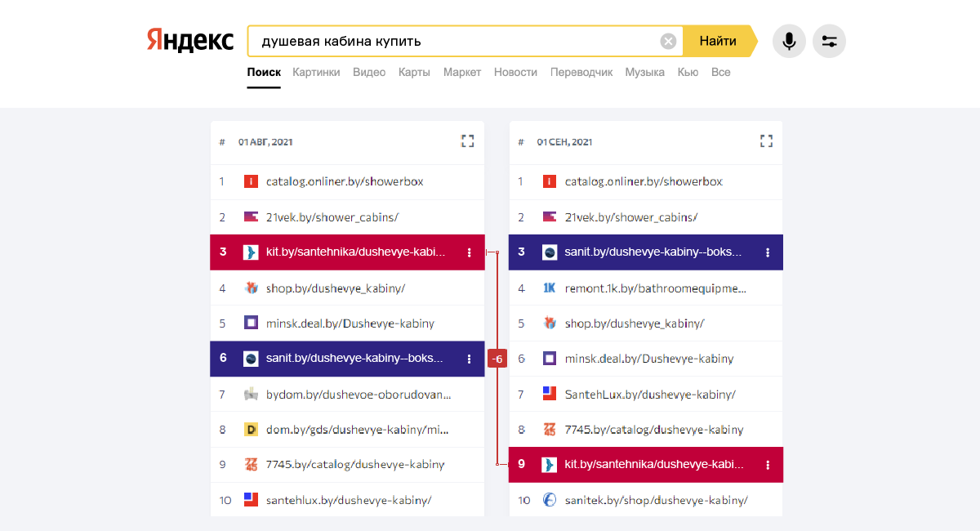
Task: Click catalog.onliner.by favicon in August list
Action: 251,181
